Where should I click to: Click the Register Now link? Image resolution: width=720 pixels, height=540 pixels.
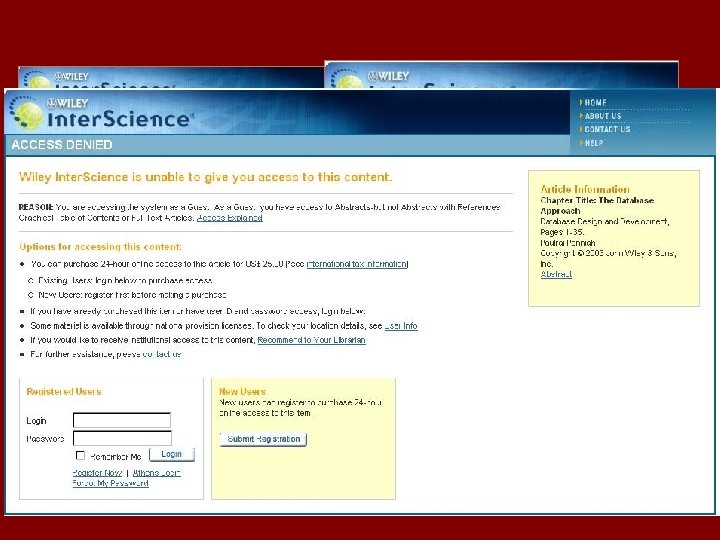click(97, 473)
